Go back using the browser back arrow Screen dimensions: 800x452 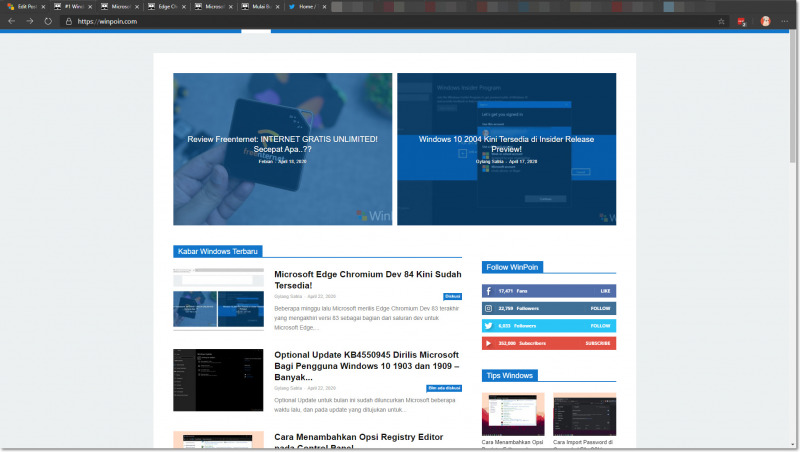click(11, 21)
